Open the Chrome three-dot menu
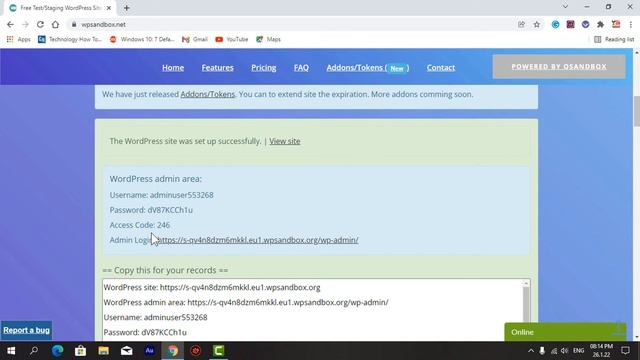The height and width of the screenshot is (360, 640). pos(631,24)
